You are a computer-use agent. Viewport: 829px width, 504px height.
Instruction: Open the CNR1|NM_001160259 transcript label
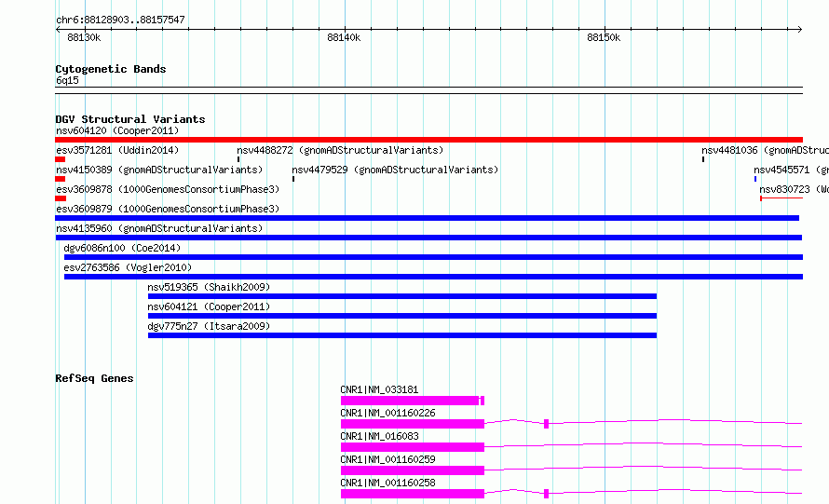[387, 459]
